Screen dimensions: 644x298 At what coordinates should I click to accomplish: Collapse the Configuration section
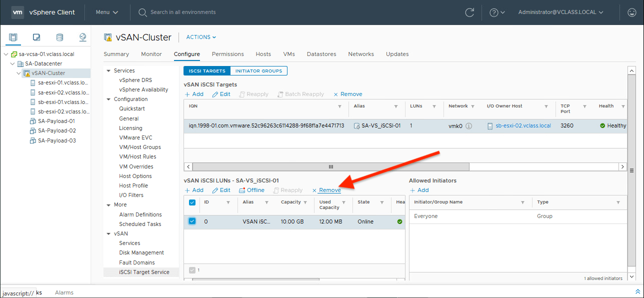coord(108,99)
